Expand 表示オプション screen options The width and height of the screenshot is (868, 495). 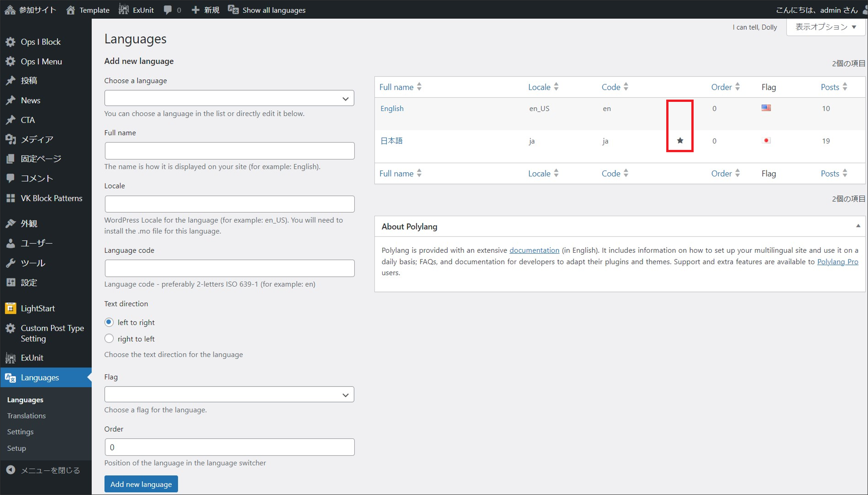coord(826,27)
